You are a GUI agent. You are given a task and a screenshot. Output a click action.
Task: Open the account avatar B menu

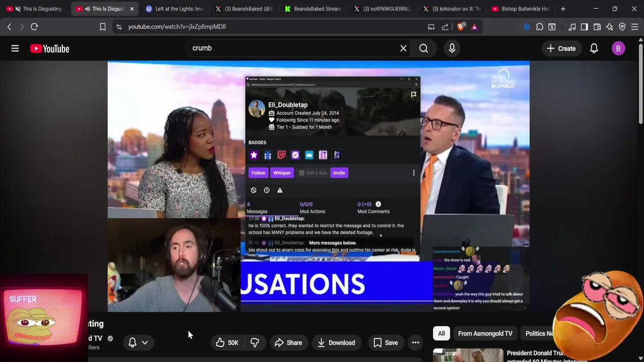click(618, 48)
